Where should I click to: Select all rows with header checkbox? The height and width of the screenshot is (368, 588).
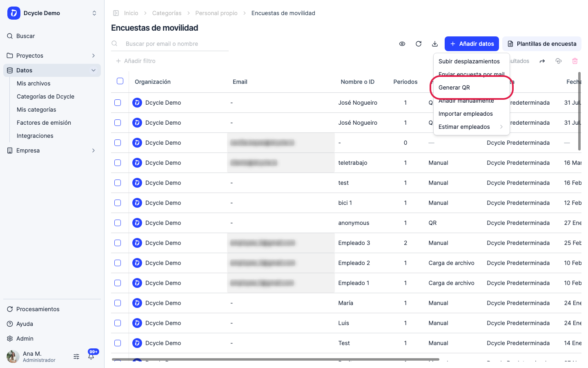[x=120, y=81]
